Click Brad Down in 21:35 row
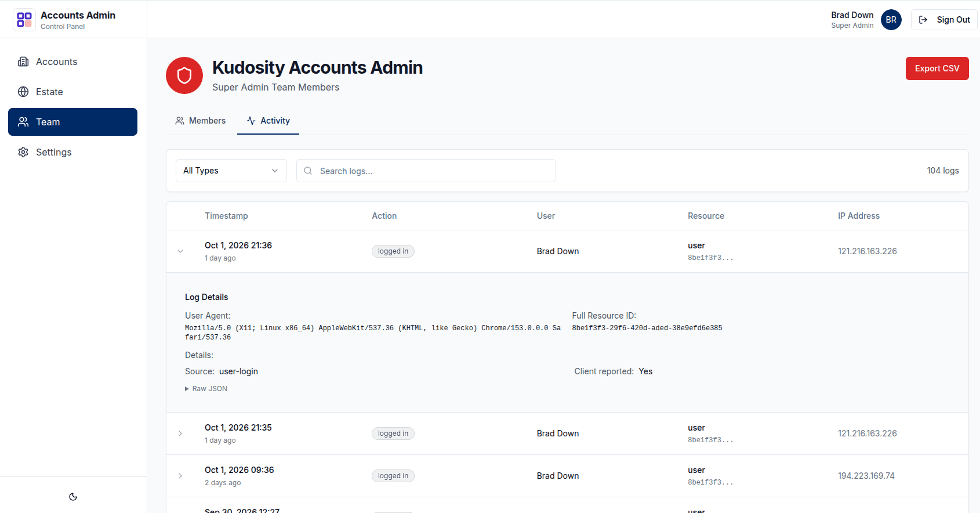Viewport: 980px width, 513px height. (558, 433)
